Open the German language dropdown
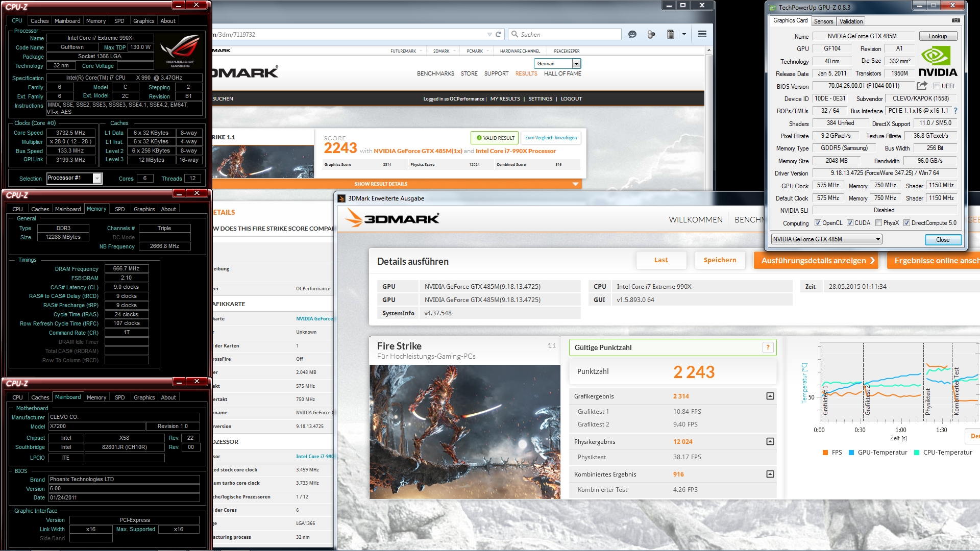 click(x=557, y=64)
